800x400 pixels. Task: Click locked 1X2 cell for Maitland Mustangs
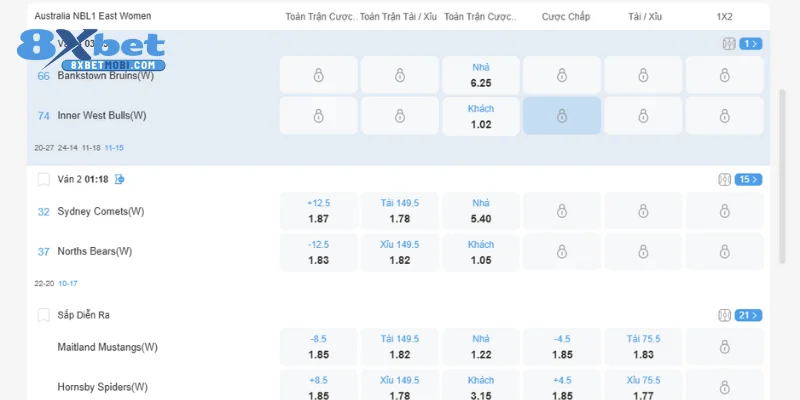pyautogui.click(x=725, y=347)
